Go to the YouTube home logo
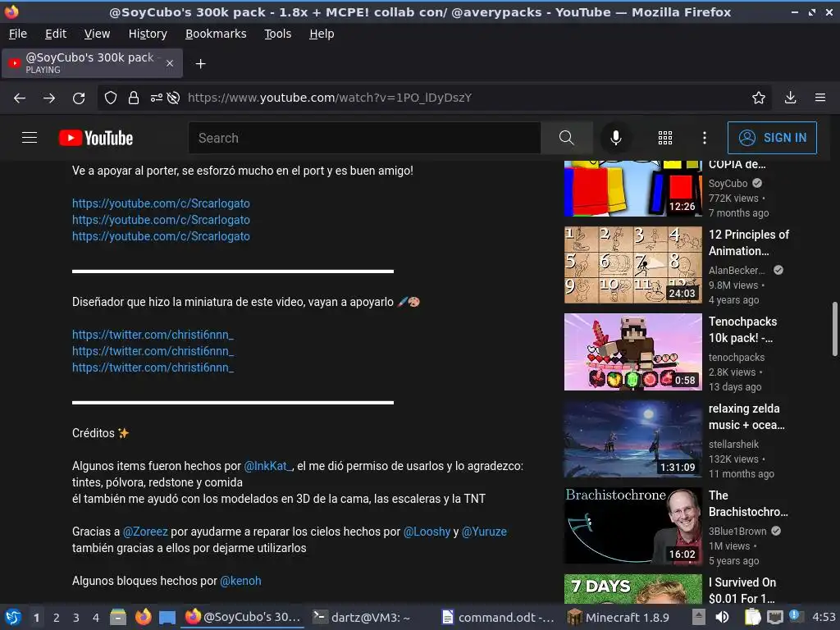 [96, 138]
